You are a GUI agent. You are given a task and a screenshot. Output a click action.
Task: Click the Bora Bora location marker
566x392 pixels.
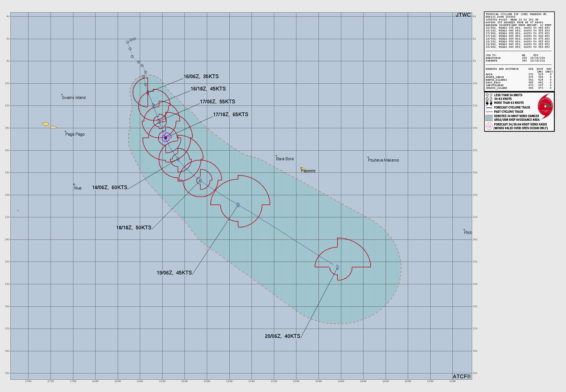click(276, 156)
